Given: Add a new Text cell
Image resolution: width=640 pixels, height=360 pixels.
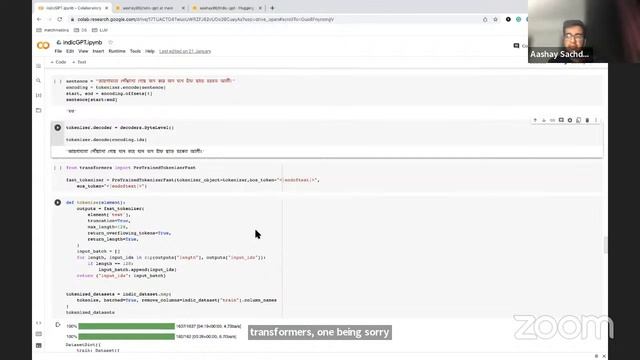Looking at the screenshot, I should tap(79, 62).
